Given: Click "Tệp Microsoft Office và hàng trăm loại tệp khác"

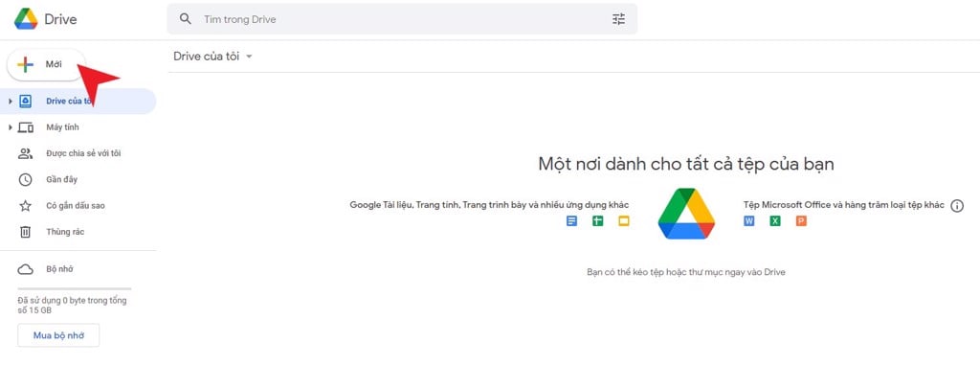Looking at the screenshot, I should [844, 205].
